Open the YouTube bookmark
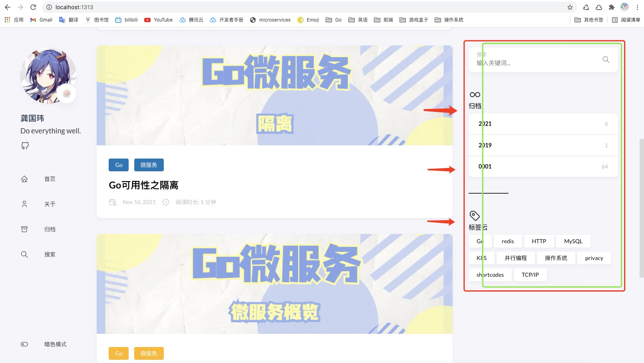The width and height of the screenshot is (644, 363). [x=159, y=20]
